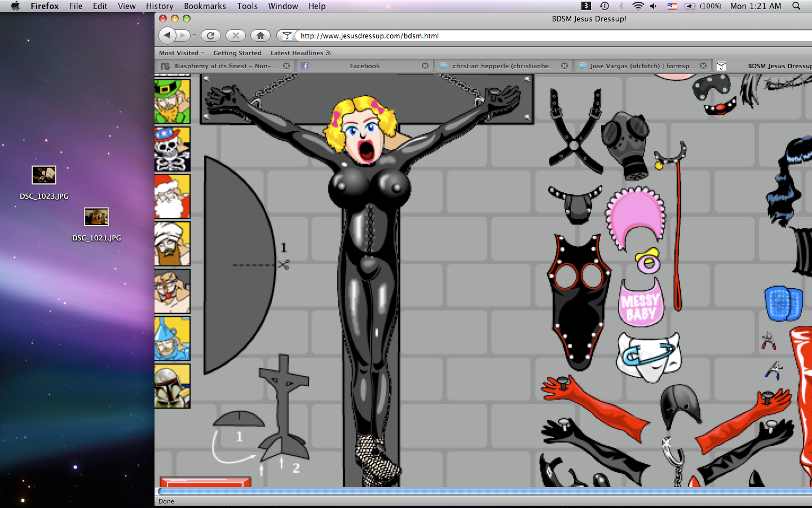Image resolution: width=812 pixels, height=508 pixels.
Task: Open the Tools menu
Action: coord(247,6)
